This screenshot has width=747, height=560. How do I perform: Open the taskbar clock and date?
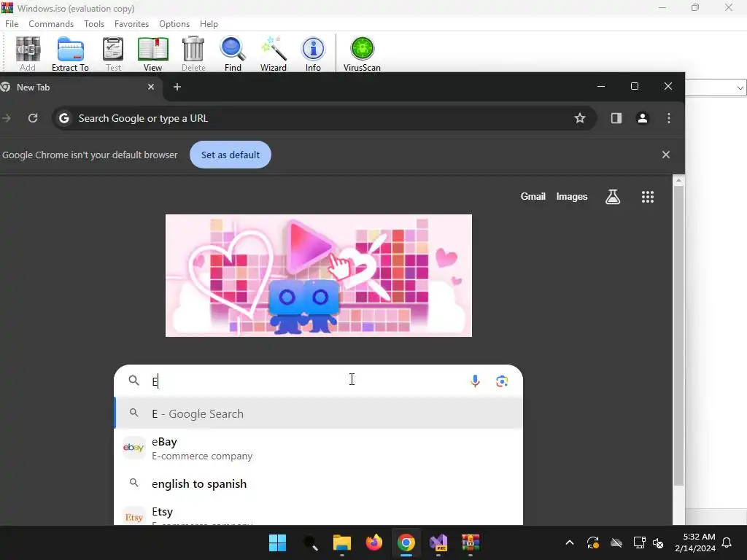695,542
